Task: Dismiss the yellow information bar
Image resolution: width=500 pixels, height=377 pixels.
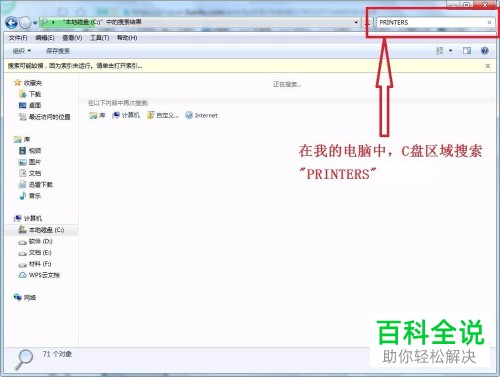Action: point(488,66)
